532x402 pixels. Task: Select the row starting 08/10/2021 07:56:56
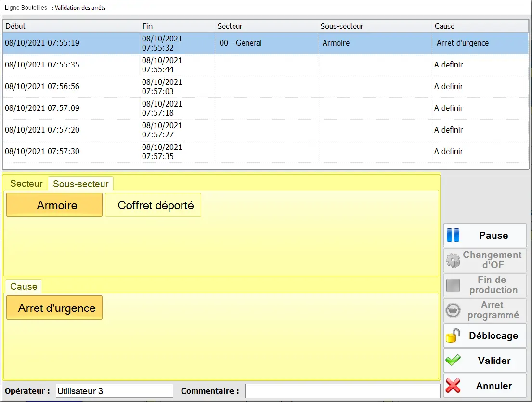click(x=266, y=87)
